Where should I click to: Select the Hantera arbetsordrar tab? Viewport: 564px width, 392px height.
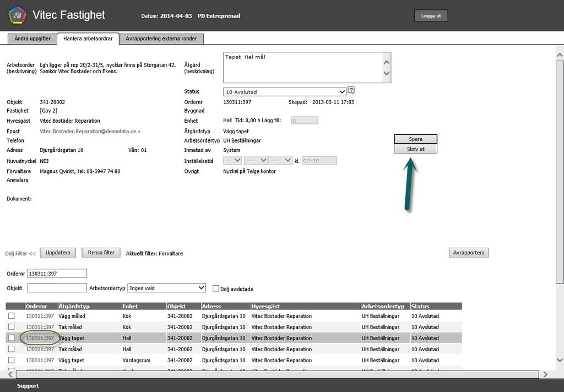tap(88, 39)
